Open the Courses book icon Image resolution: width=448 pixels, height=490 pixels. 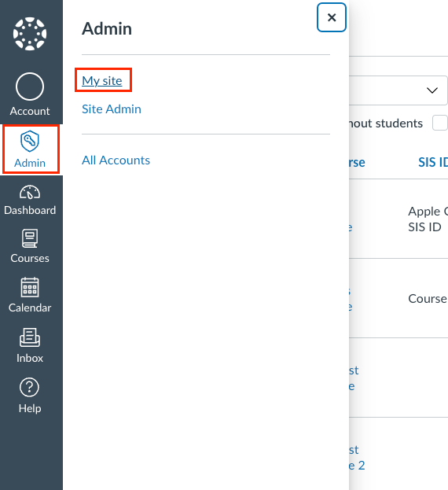[30, 238]
